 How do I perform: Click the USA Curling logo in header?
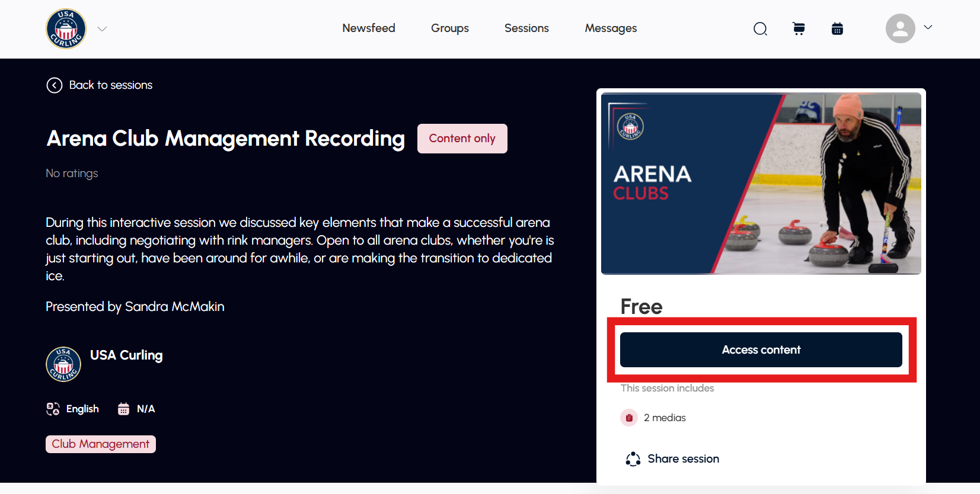[x=66, y=28]
